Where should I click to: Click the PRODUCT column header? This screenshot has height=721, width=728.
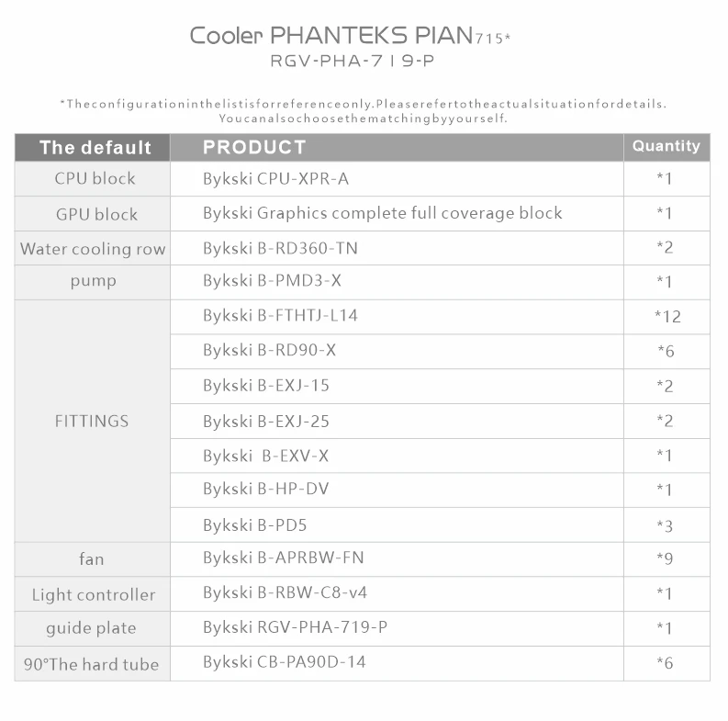click(254, 147)
